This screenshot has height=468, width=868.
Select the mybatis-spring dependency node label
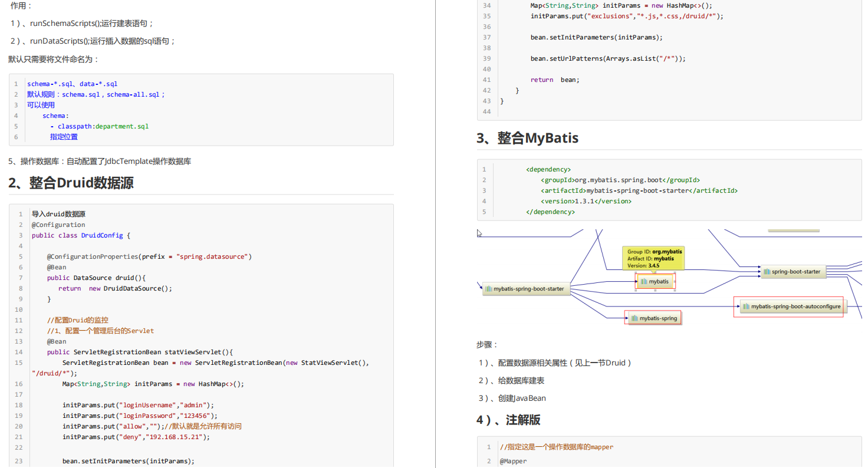pos(658,318)
